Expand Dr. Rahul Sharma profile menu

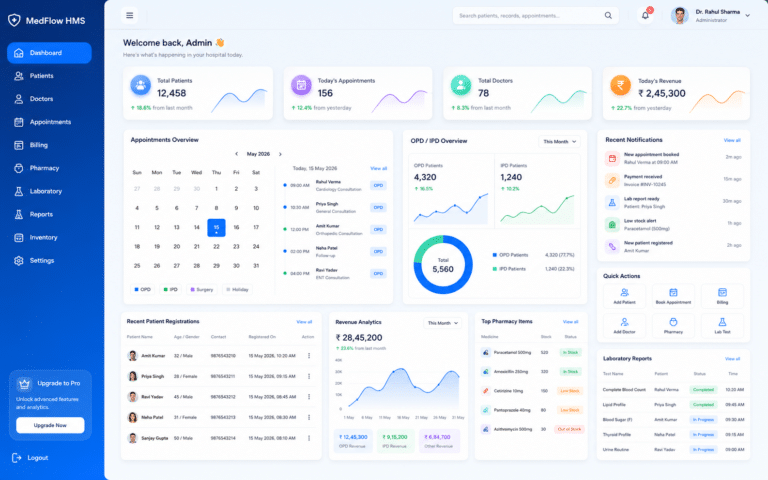pyautogui.click(x=747, y=16)
